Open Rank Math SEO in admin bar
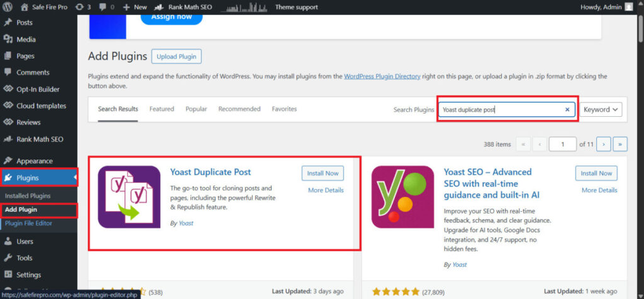644x299 pixels. [183, 7]
